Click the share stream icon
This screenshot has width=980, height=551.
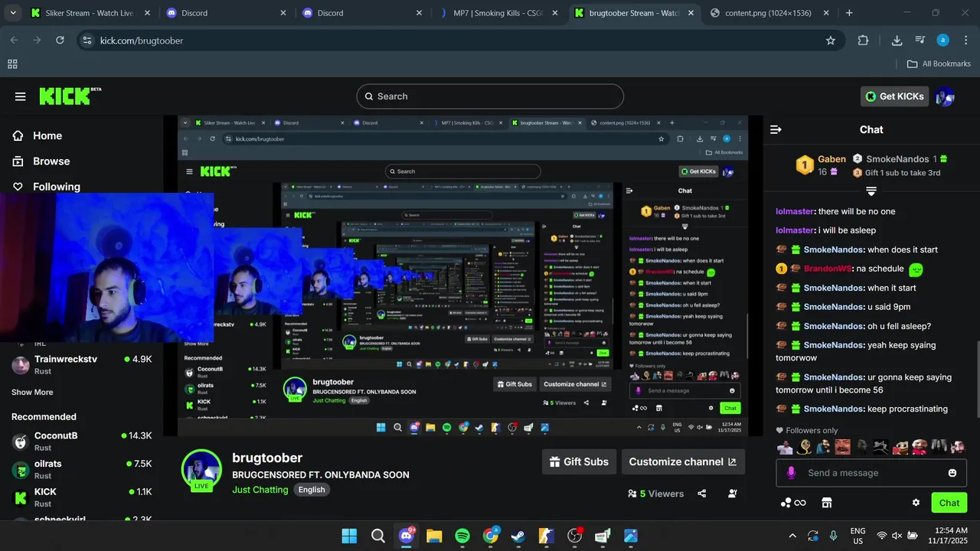(x=702, y=494)
